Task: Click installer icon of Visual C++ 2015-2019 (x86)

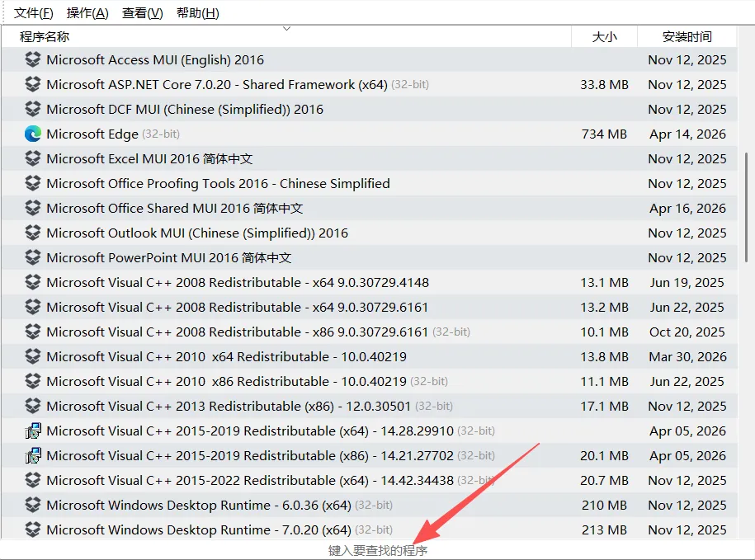Action: pos(33,455)
